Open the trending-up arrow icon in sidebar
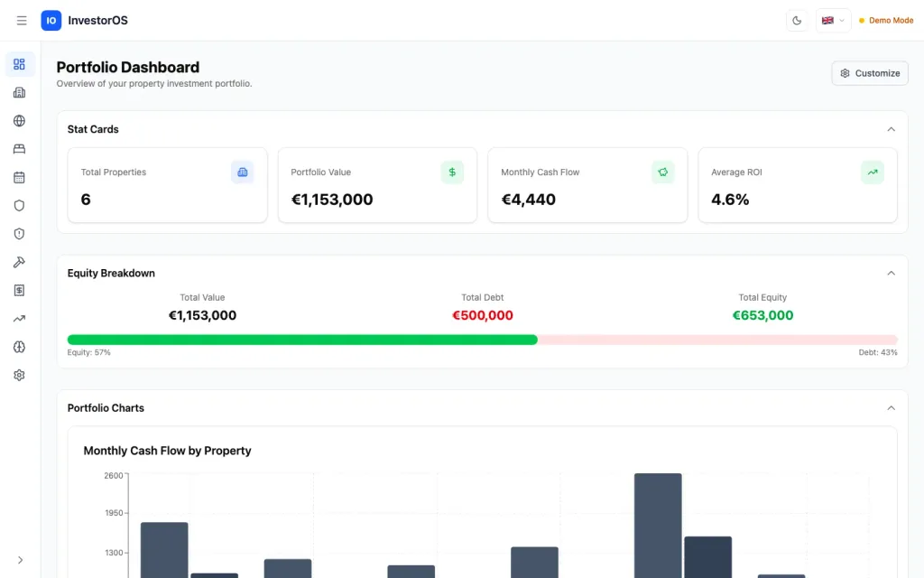Image resolution: width=924 pixels, height=578 pixels. click(20, 319)
